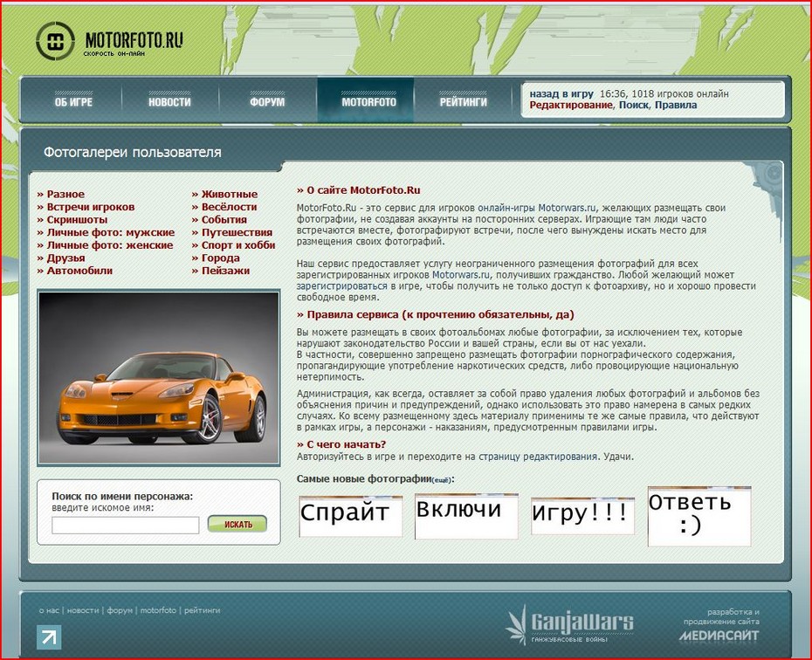
Task: Open the Спрайт photo thumbnail
Action: point(351,517)
